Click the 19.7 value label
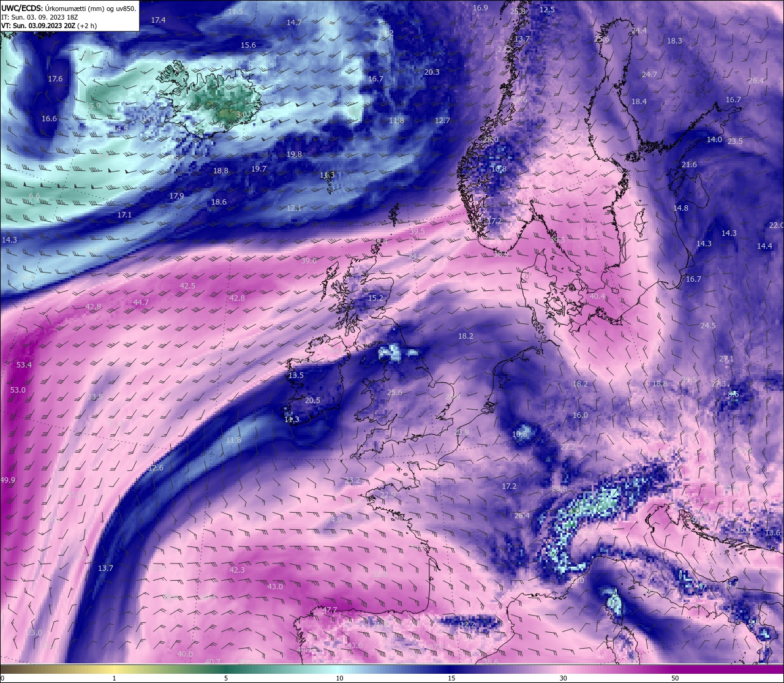 coord(258,168)
